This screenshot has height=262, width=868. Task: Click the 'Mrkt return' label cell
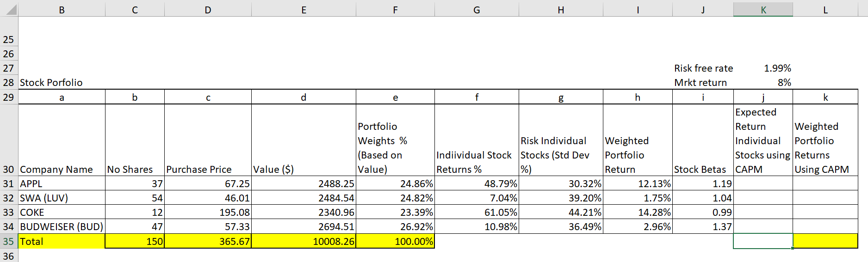[x=703, y=82]
